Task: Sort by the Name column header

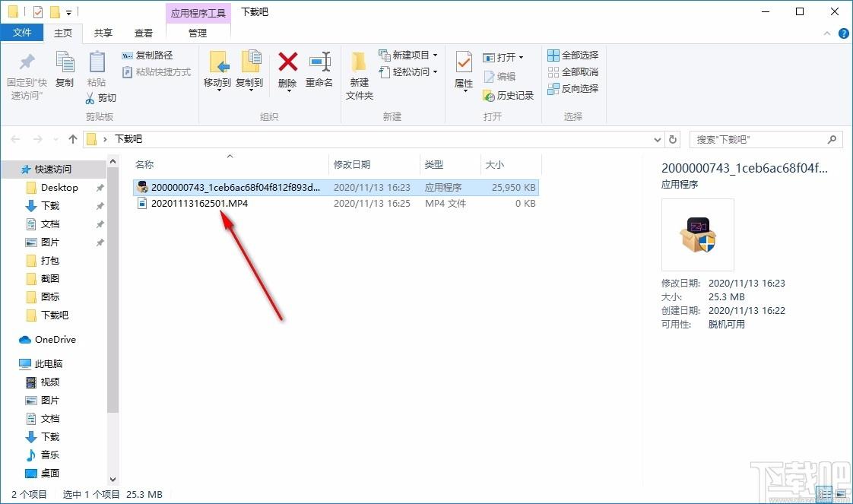Action: (x=230, y=164)
